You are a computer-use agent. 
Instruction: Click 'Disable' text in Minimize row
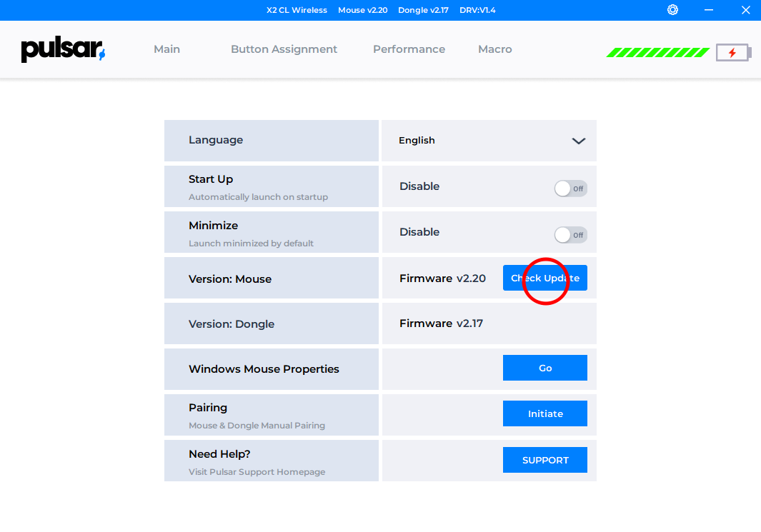[x=419, y=232]
